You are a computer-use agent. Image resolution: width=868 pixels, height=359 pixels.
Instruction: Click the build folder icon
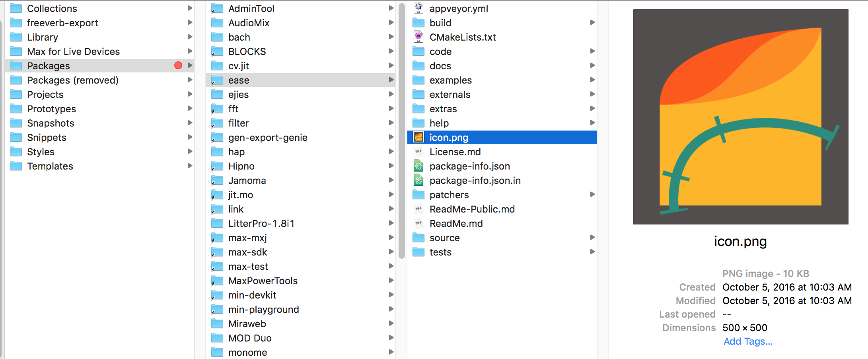click(x=418, y=22)
